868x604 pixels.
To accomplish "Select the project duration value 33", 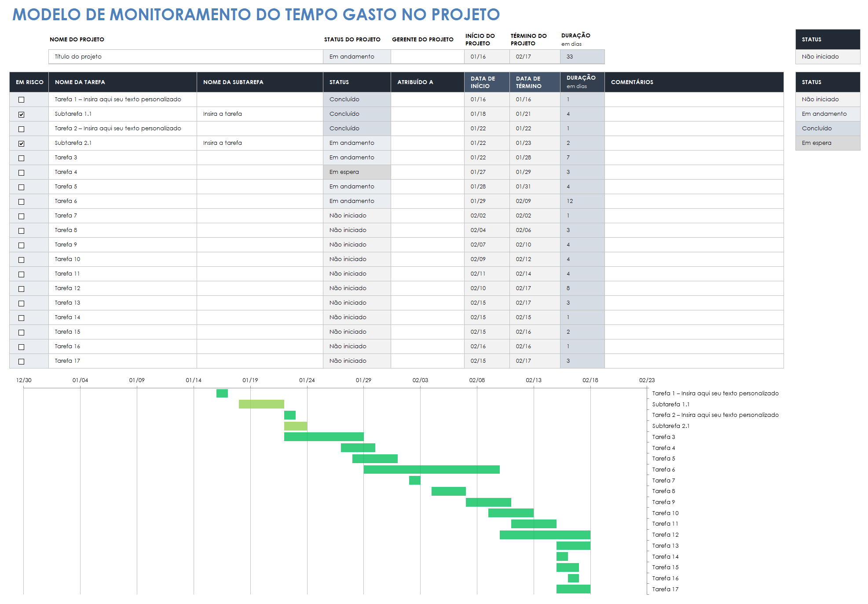I will [x=582, y=56].
